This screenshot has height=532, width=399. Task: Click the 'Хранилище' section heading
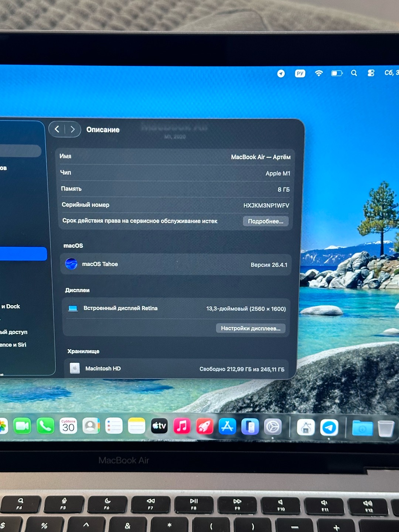tap(83, 351)
